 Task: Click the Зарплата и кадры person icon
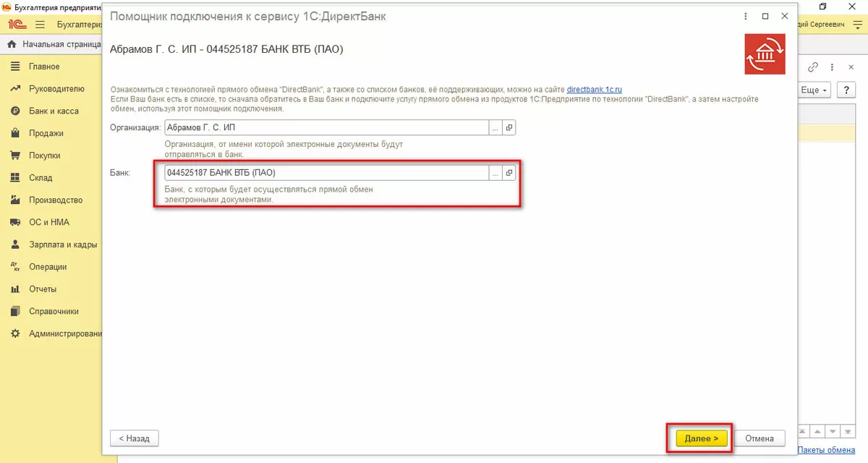click(14, 245)
